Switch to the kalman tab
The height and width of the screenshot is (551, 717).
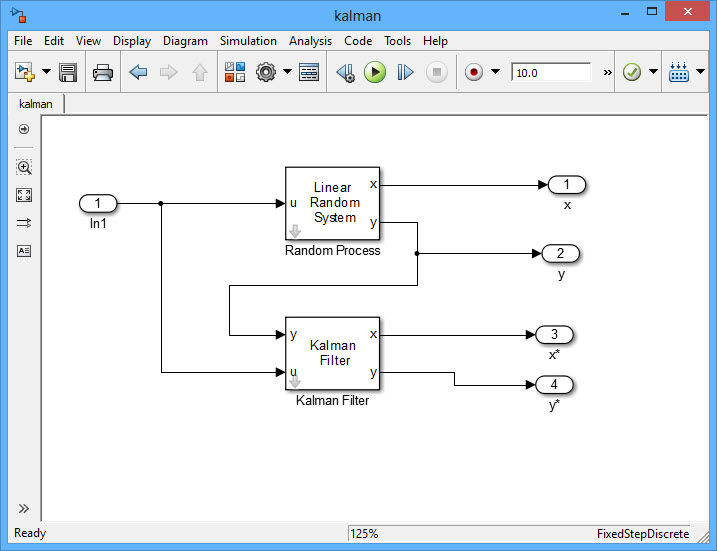coord(36,103)
